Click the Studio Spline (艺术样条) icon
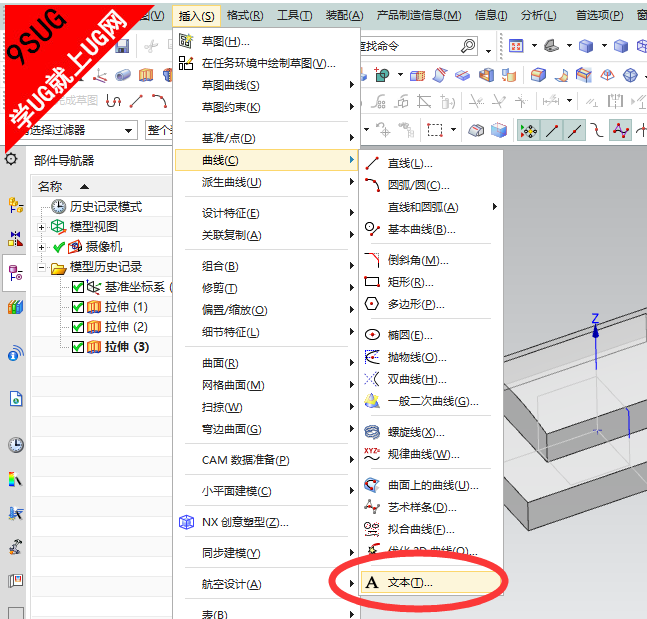 [372, 506]
